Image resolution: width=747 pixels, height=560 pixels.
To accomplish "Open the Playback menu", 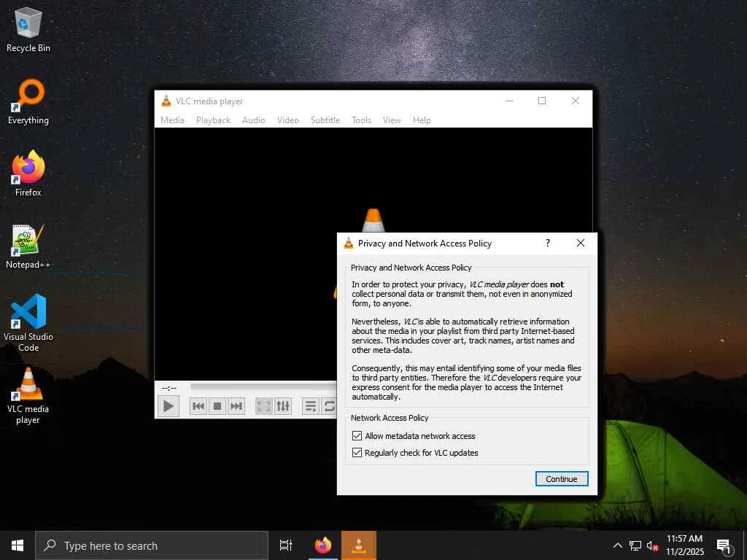I will [214, 120].
